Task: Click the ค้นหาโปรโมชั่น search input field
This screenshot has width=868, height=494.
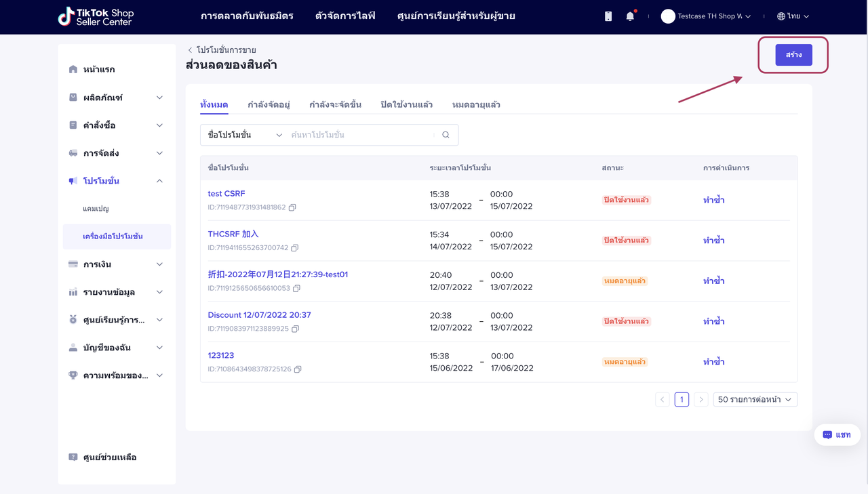Action: (x=361, y=135)
